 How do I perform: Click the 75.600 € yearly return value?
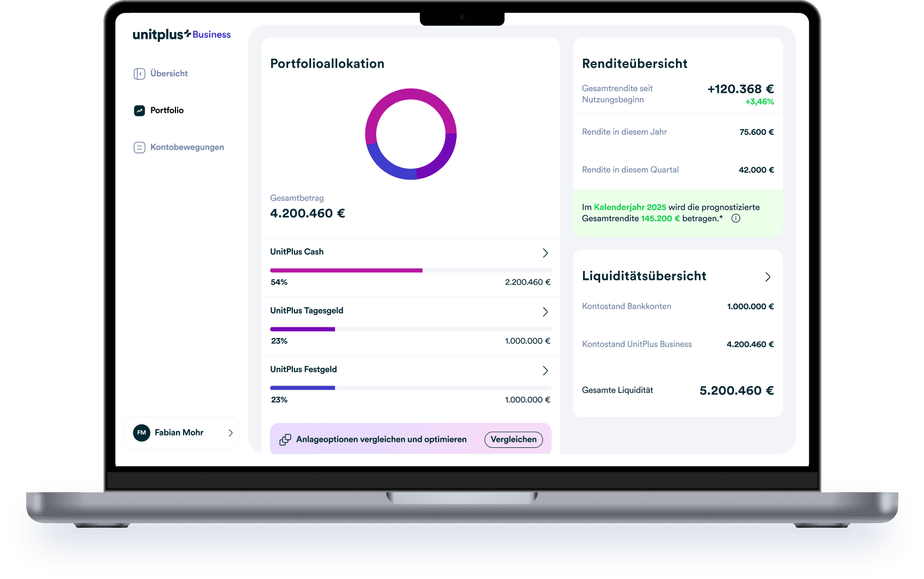[756, 132]
